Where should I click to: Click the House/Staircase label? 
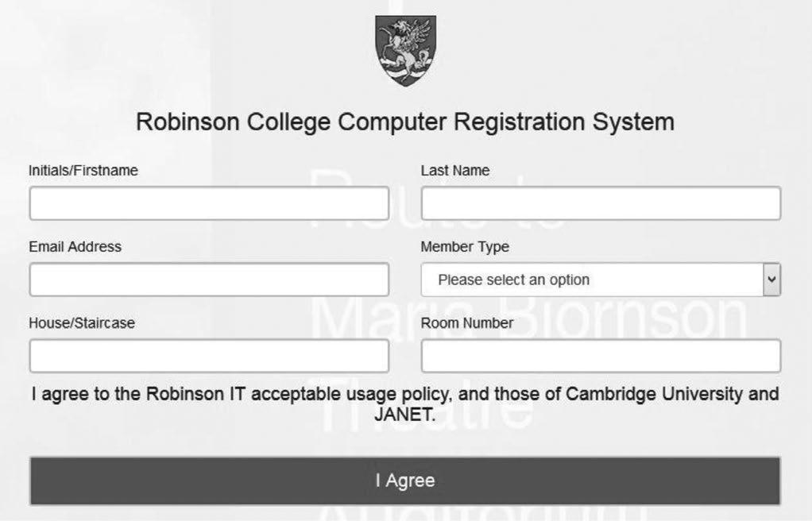pyautogui.click(x=82, y=323)
